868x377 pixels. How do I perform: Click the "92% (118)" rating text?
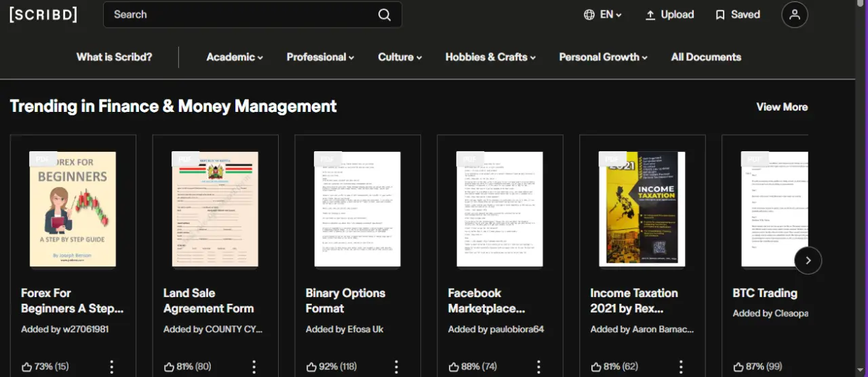(338, 367)
